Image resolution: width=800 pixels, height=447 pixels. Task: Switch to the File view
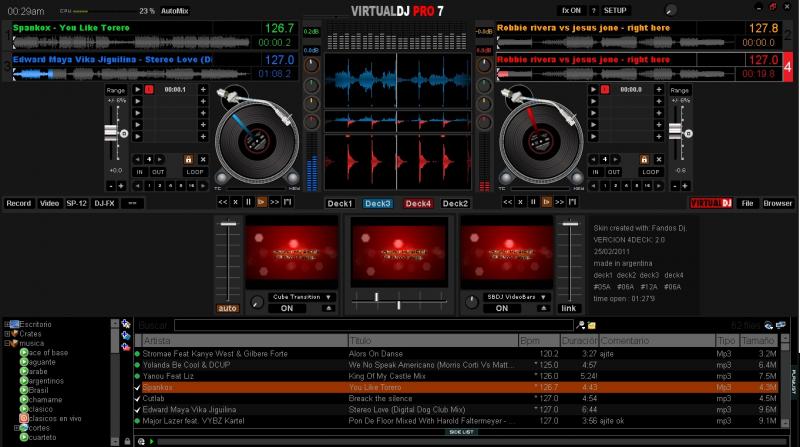[x=747, y=203]
